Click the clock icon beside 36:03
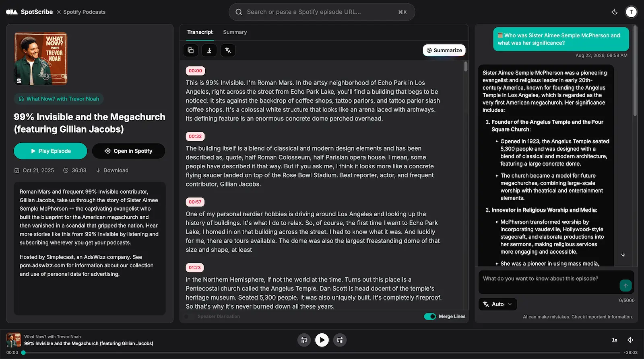Screen dimensions: 644x359 [66, 170]
